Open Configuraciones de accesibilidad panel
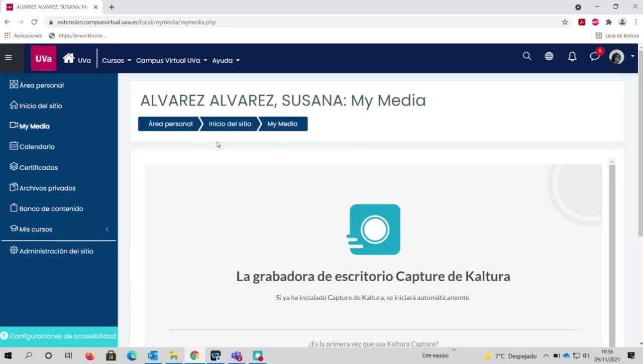Viewport: 643px width, 364px height. pyautogui.click(x=59, y=336)
